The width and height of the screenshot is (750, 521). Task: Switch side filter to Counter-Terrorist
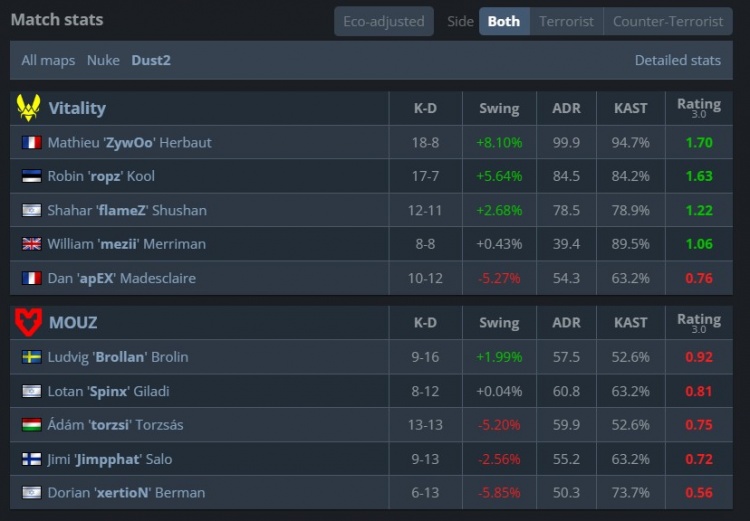click(x=668, y=21)
